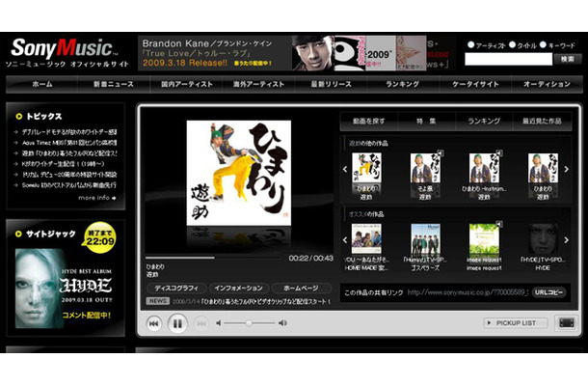Open the オーディション navigation item
The height and width of the screenshot is (386, 588).
pyautogui.click(x=547, y=84)
